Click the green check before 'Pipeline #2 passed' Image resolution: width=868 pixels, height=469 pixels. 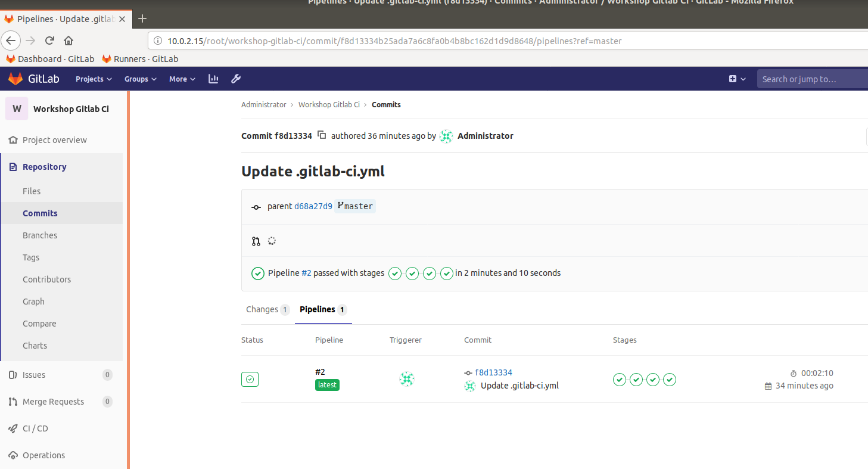click(x=257, y=273)
